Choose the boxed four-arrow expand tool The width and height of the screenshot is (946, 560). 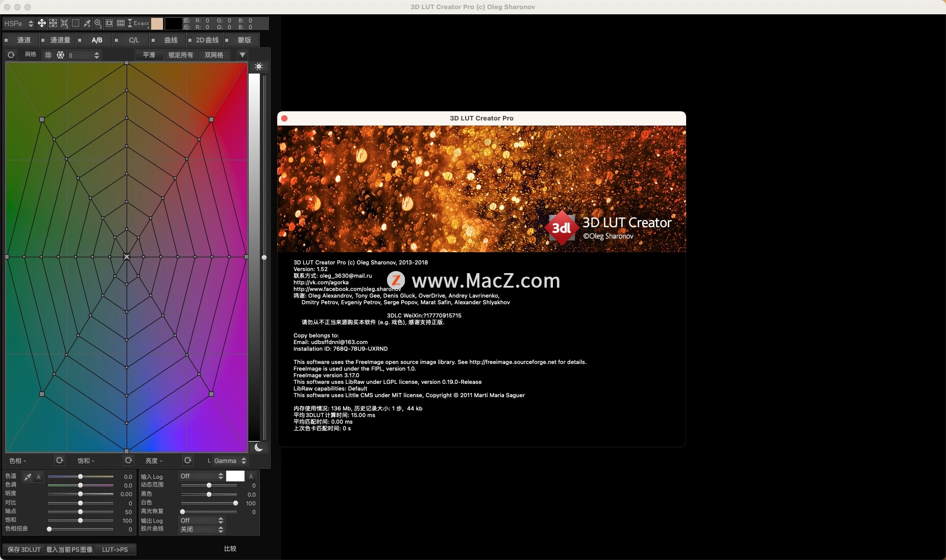point(53,23)
